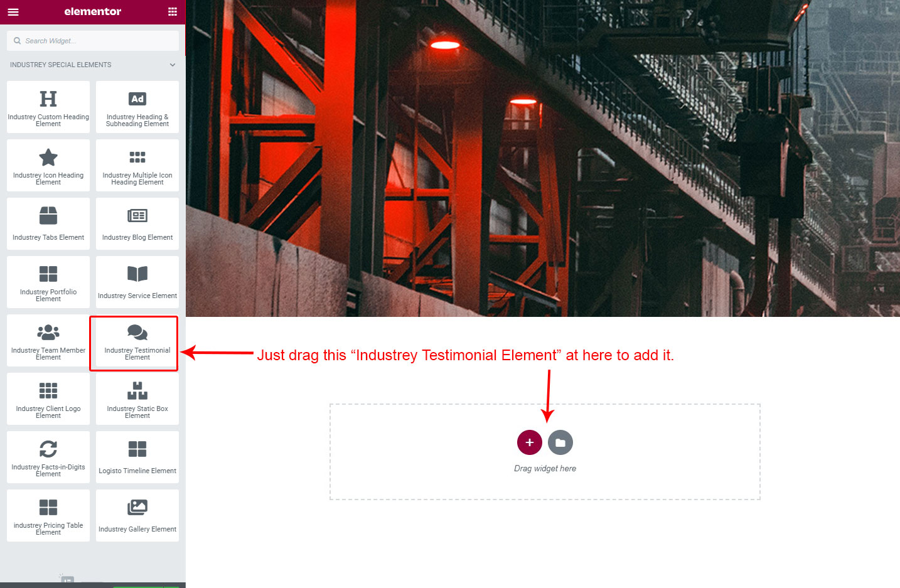The width and height of the screenshot is (900, 588).
Task: Choose the Industrey Client Logo Element widget
Action: pos(48,398)
